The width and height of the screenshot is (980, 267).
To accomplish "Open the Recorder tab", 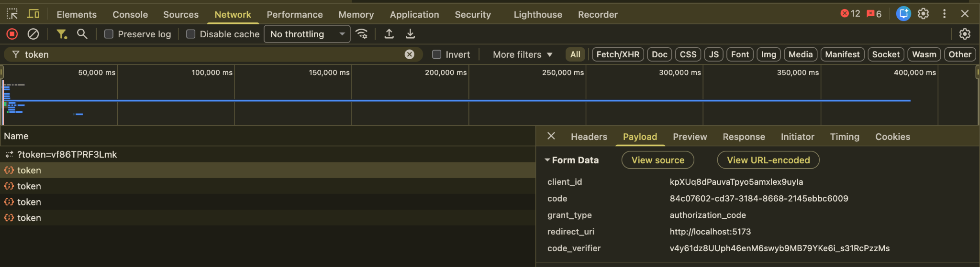I will (598, 14).
